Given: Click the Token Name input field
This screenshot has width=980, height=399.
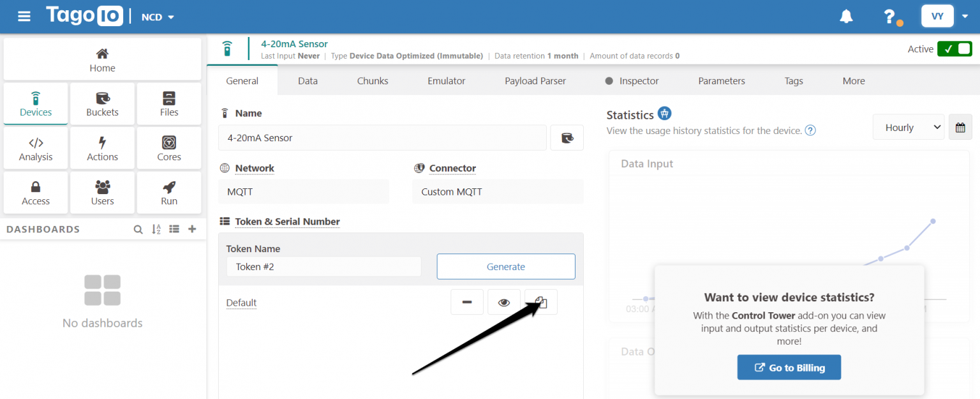Looking at the screenshot, I should pos(323,267).
